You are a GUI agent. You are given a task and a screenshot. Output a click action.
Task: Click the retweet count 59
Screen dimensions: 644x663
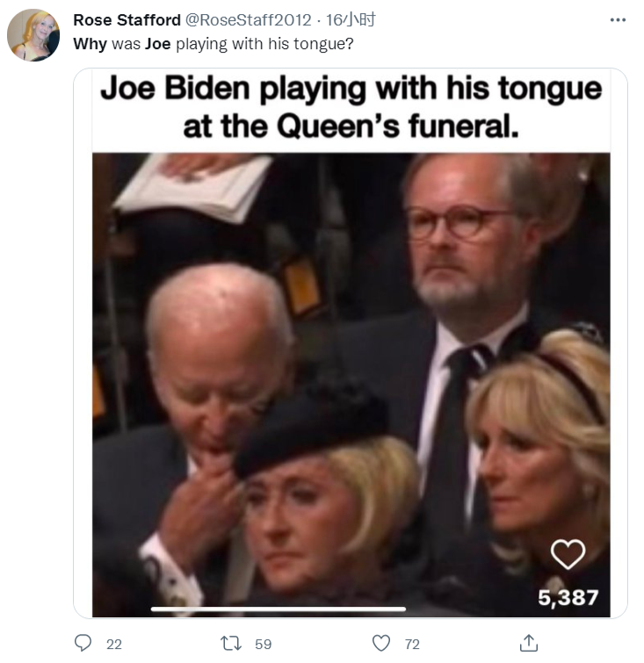263,644
